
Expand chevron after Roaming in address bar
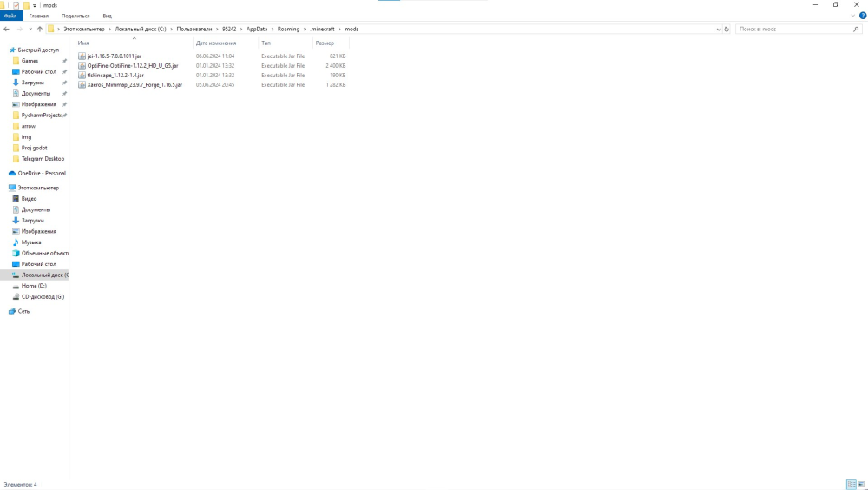click(x=305, y=29)
